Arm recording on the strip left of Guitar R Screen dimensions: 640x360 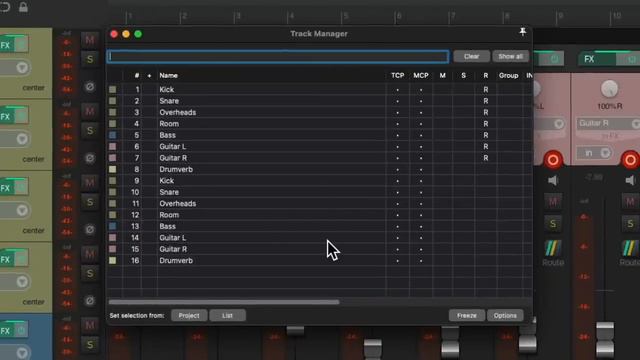tap(553, 160)
